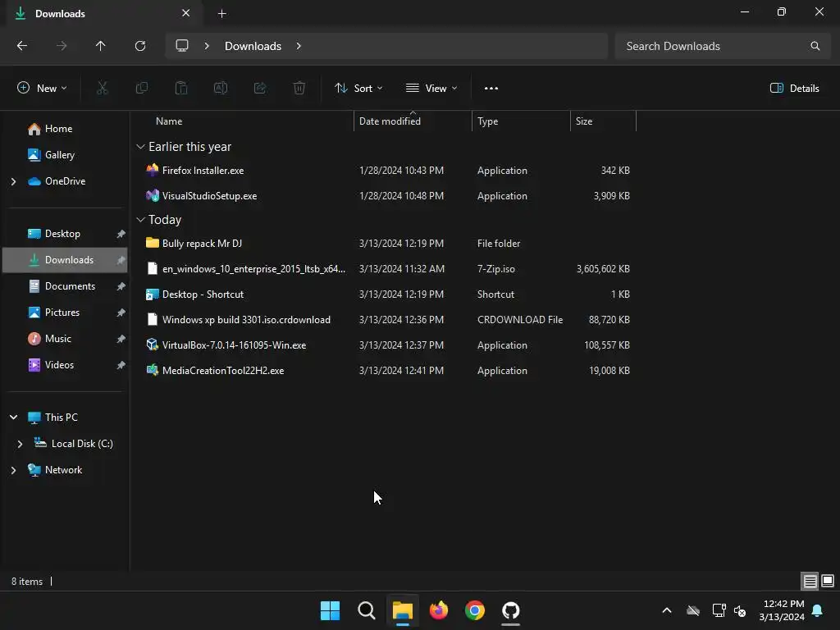
Task: Click the OneDrive cloud tray icon
Action: (x=693, y=610)
